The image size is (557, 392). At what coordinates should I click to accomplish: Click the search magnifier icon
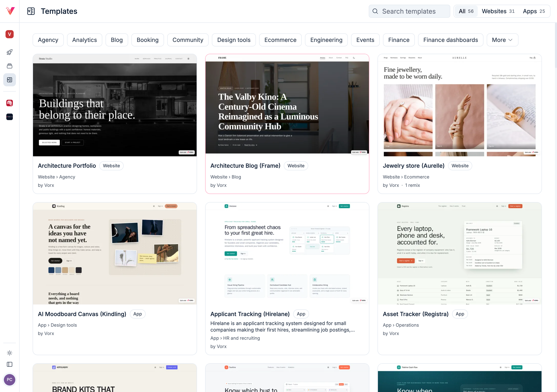(375, 11)
